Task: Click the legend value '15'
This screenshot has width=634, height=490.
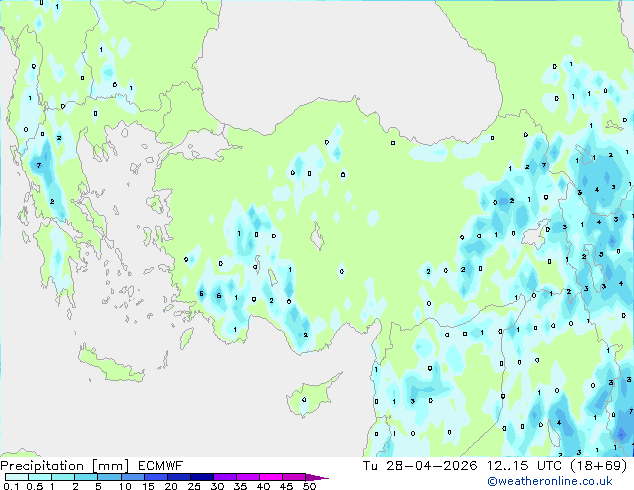Action: (148, 486)
